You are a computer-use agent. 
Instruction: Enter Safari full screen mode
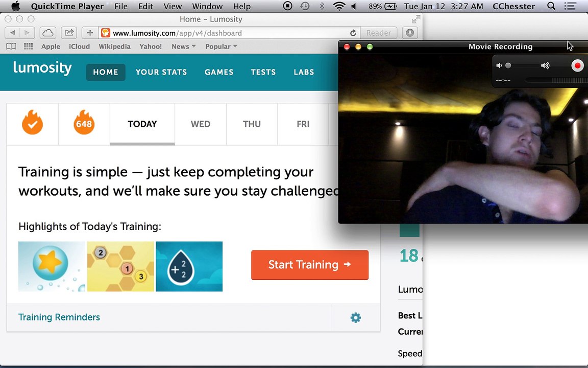click(x=416, y=19)
